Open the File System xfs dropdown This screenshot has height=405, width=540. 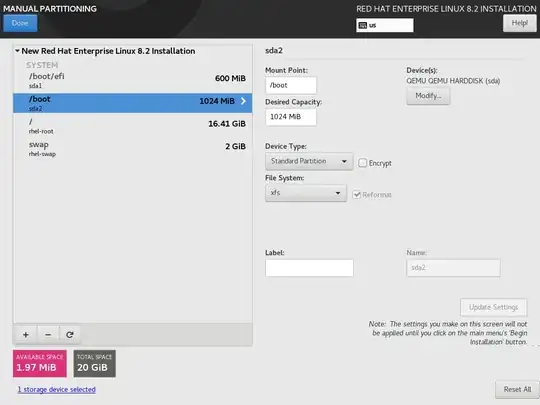pos(305,193)
